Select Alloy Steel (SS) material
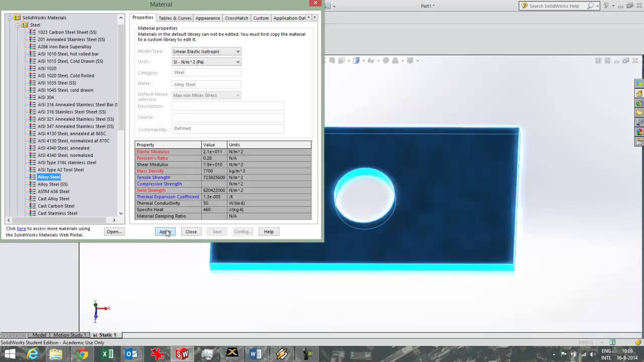This screenshot has height=362, width=644. coord(52,185)
